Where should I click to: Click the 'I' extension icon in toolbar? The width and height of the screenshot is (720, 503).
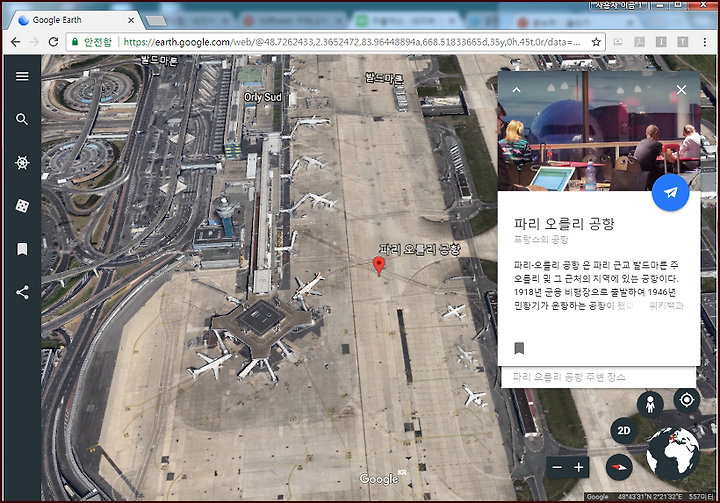point(661,42)
